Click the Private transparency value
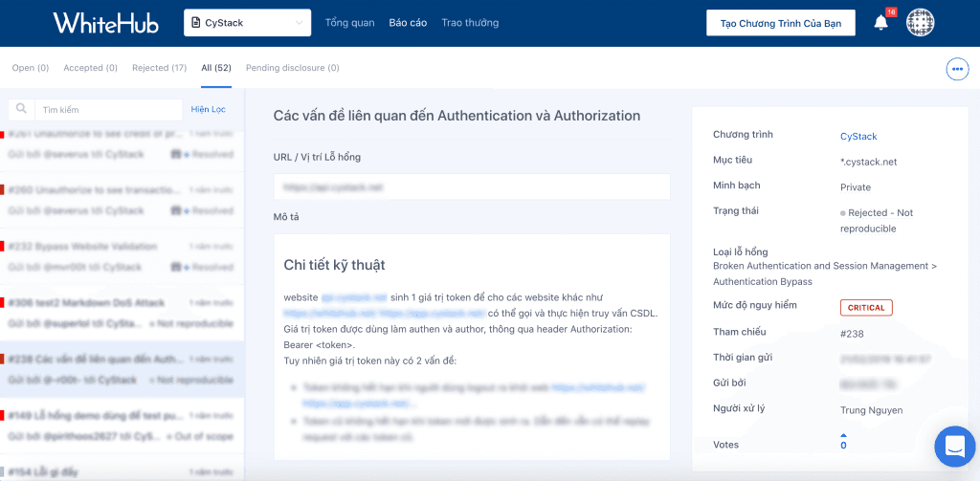This screenshot has width=980, height=481. (x=856, y=187)
